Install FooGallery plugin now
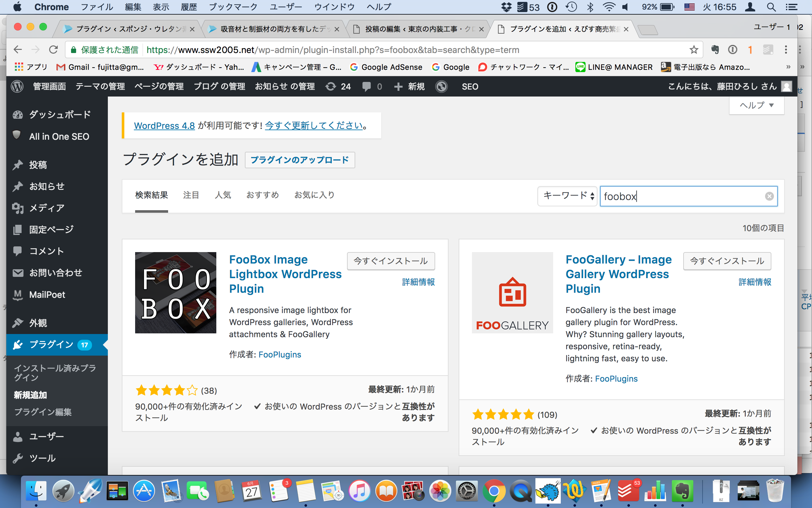Screen dimensions: 812x508 click(x=727, y=261)
